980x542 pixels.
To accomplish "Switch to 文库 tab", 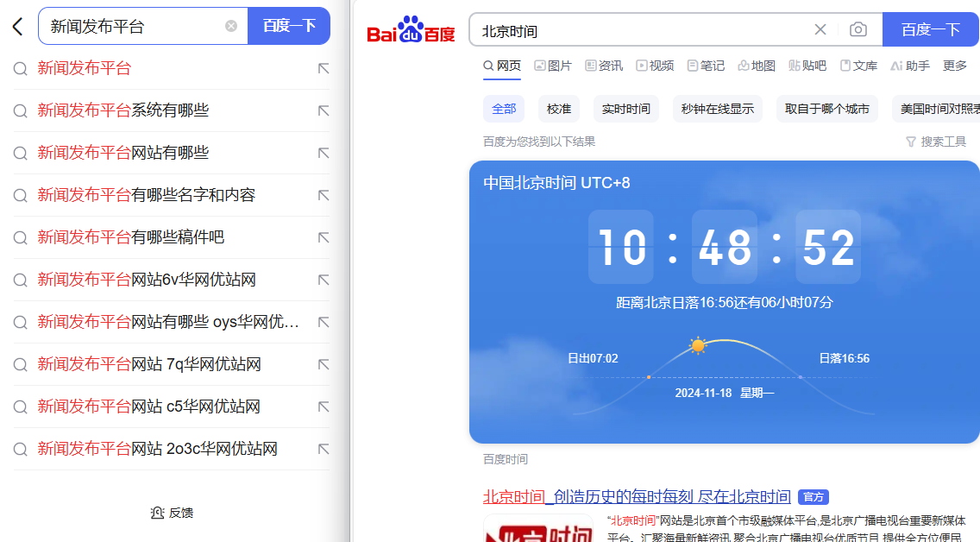I will pyautogui.click(x=858, y=66).
